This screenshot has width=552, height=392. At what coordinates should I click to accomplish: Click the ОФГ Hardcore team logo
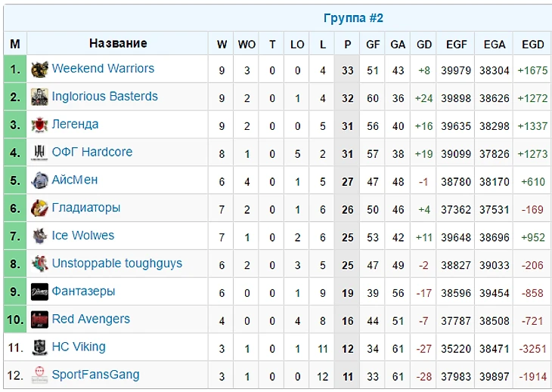[39, 153]
